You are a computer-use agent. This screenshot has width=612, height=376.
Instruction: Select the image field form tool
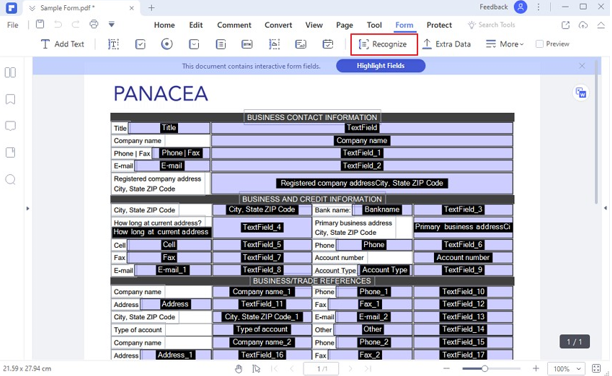(x=274, y=44)
